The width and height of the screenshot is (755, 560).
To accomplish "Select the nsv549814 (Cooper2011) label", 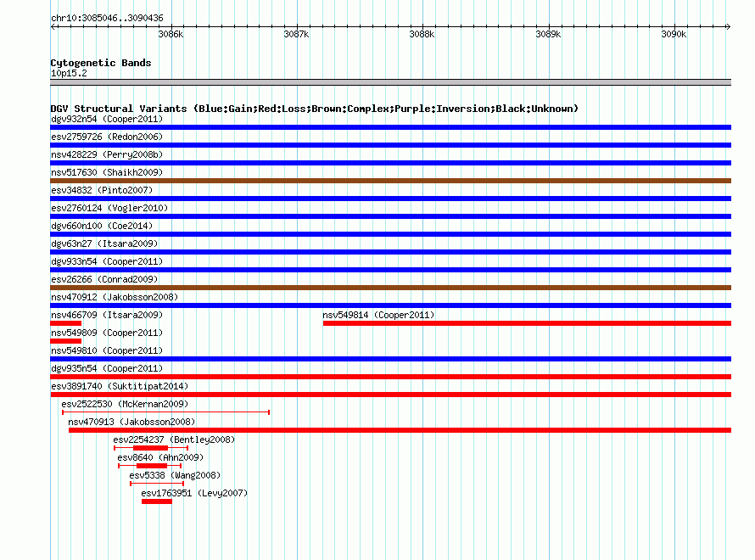I will pos(378,315).
